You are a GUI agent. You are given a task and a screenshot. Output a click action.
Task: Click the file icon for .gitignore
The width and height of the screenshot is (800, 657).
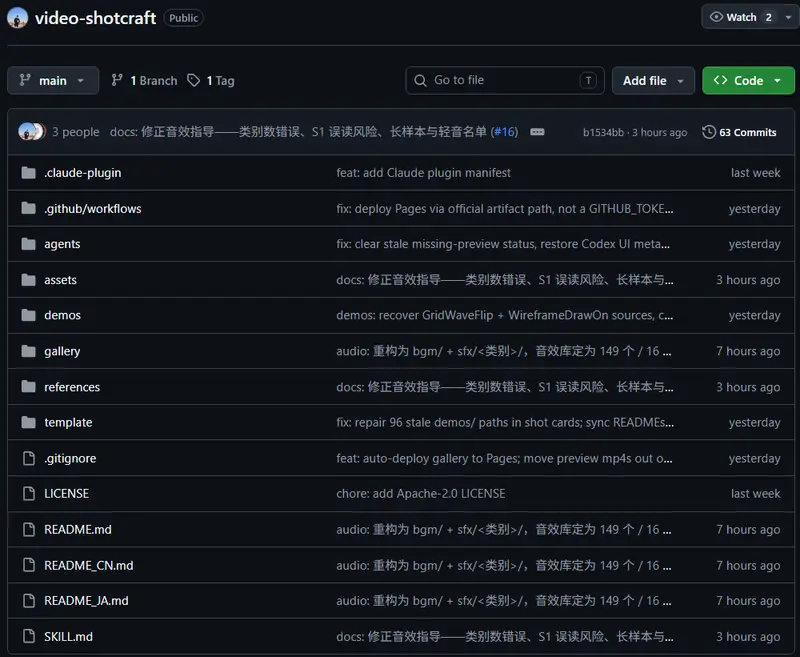[29, 458]
